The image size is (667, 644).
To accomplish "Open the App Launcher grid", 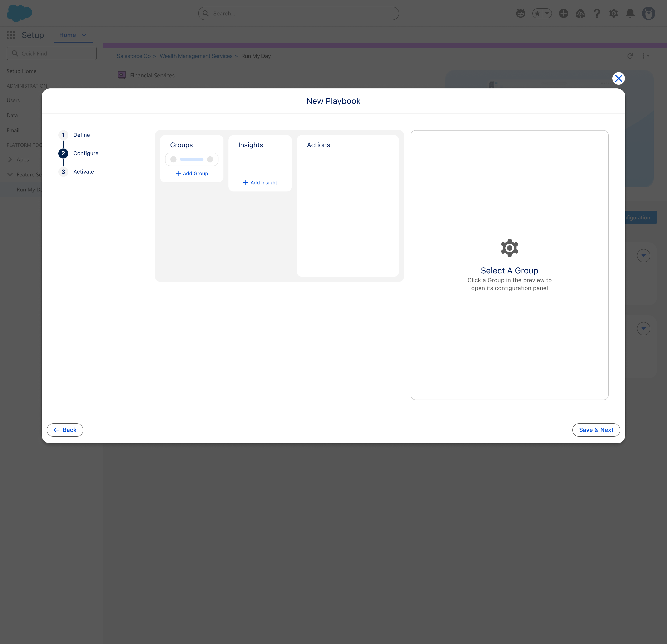I will click(x=11, y=35).
